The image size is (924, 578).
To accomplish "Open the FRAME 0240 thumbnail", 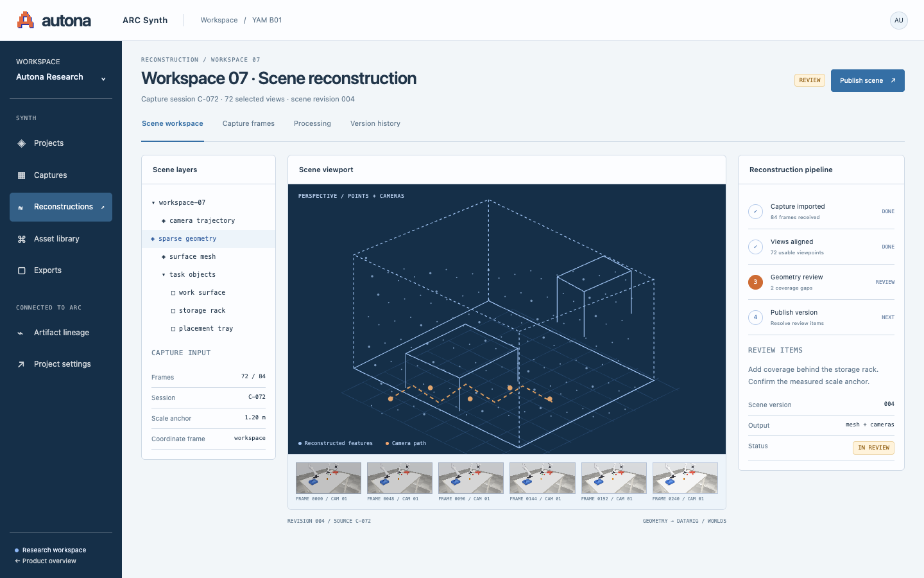I will tap(685, 478).
